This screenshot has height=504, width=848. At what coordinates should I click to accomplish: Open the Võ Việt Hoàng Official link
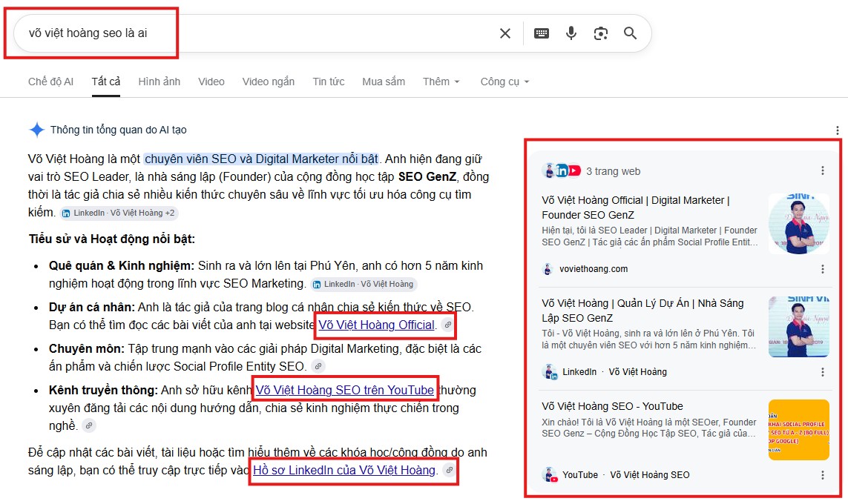coord(376,325)
